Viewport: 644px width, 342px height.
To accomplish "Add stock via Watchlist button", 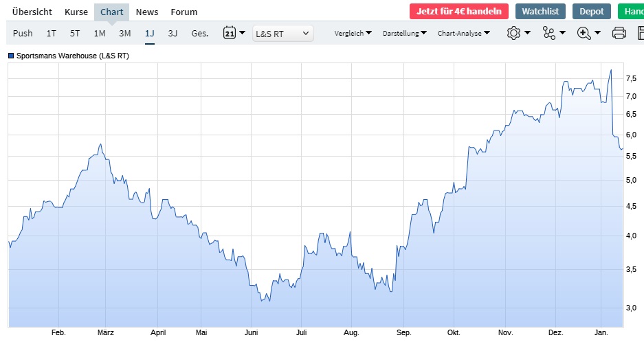I will click(540, 12).
